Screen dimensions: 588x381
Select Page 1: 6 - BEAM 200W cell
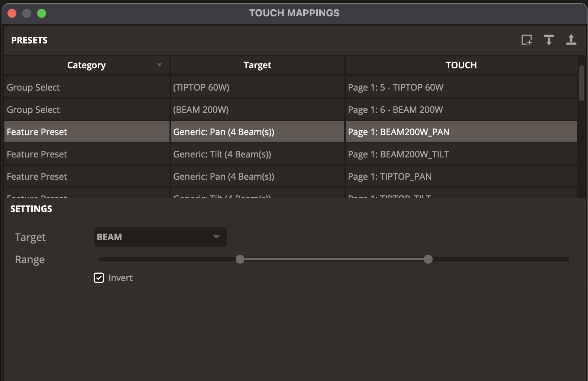tap(461, 110)
